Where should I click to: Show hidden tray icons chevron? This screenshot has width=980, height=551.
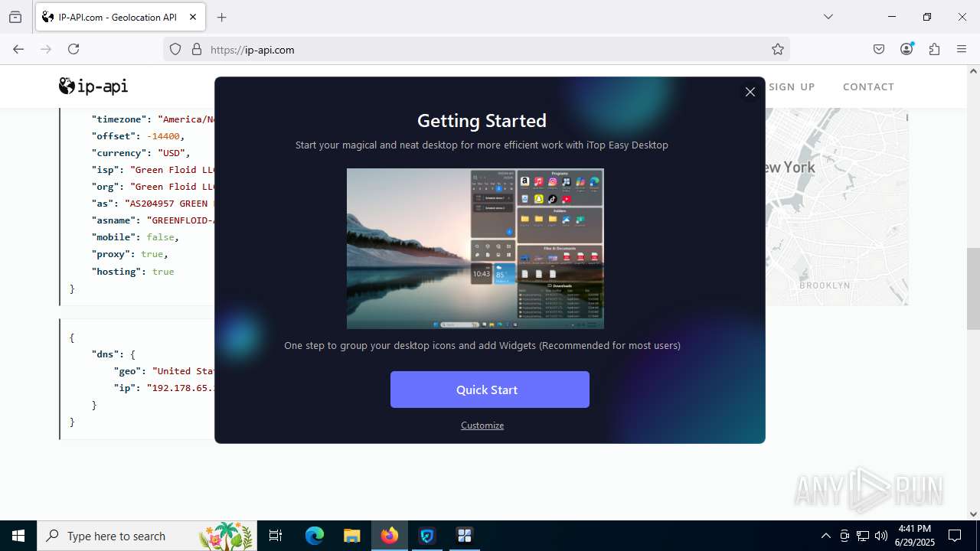[825, 536]
